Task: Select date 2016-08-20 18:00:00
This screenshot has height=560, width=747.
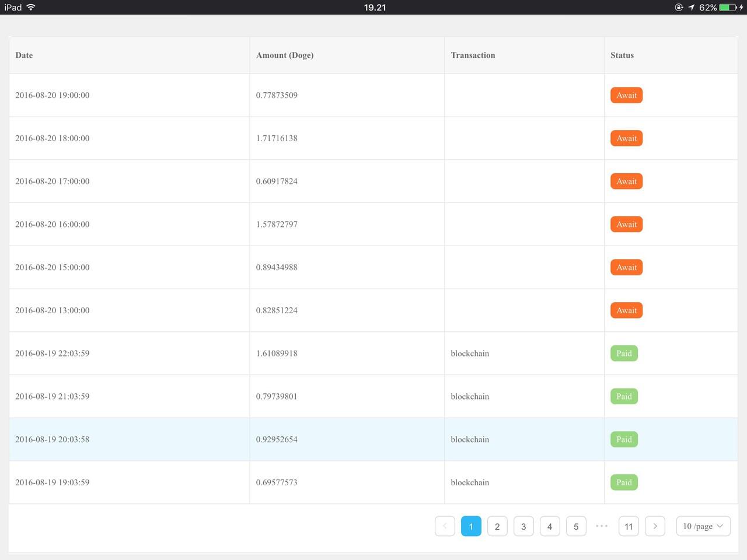Action: 53,138
